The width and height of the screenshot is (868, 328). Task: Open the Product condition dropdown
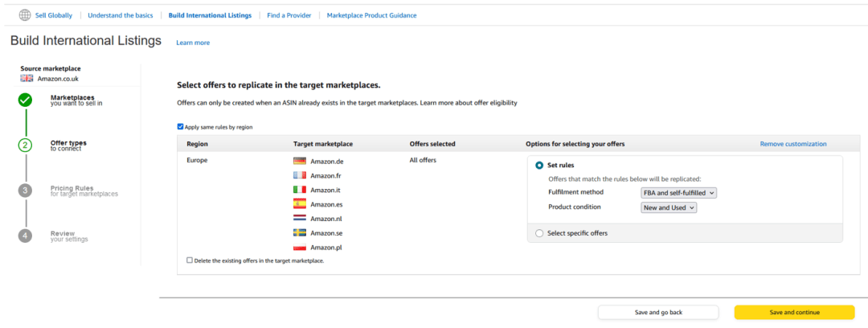point(669,207)
